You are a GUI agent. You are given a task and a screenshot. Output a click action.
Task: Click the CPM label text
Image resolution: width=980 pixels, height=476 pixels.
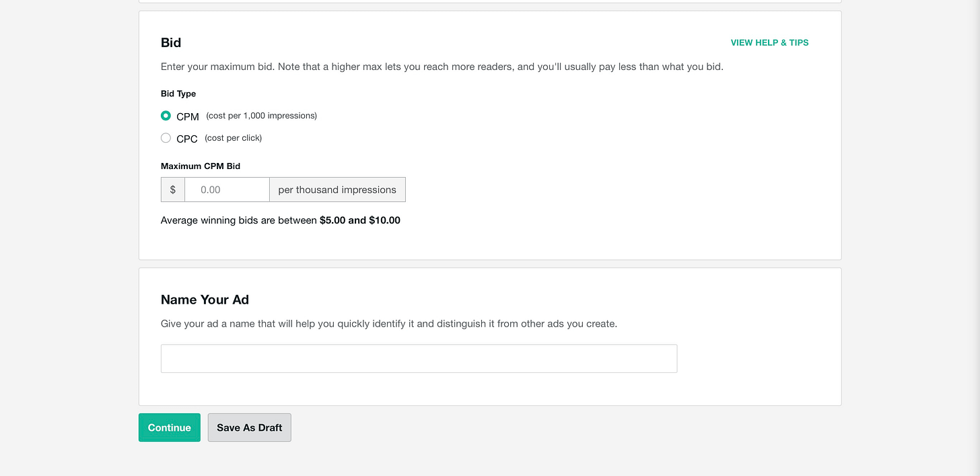(x=188, y=116)
